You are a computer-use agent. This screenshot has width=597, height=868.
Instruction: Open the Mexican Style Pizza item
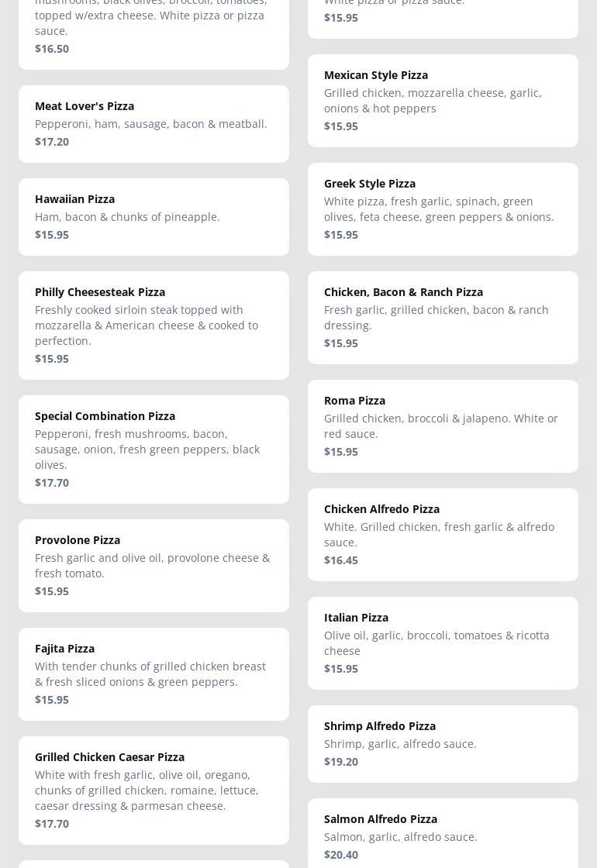click(x=376, y=75)
